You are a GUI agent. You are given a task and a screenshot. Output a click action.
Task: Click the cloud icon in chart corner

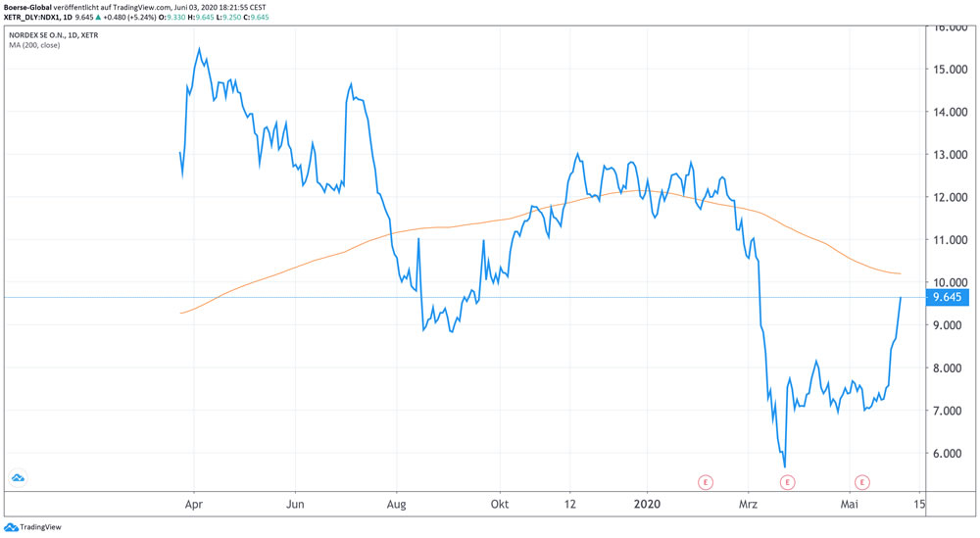coord(18,477)
